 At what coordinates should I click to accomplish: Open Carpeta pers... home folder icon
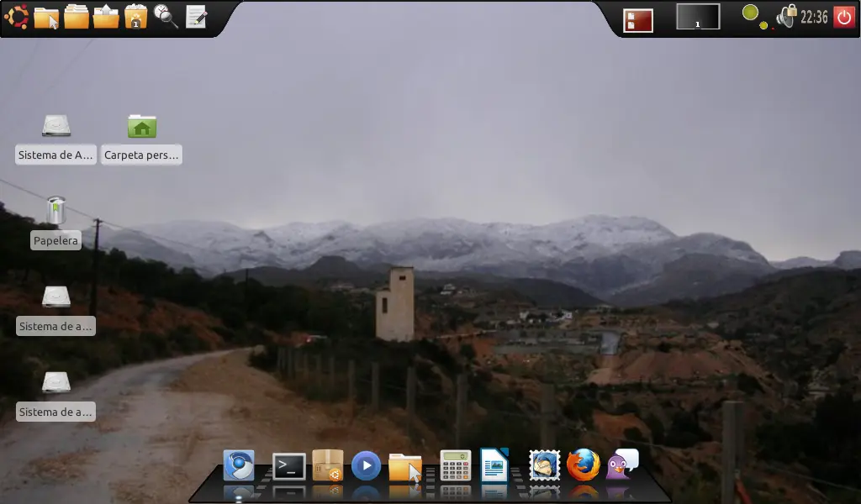coord(141,126)
